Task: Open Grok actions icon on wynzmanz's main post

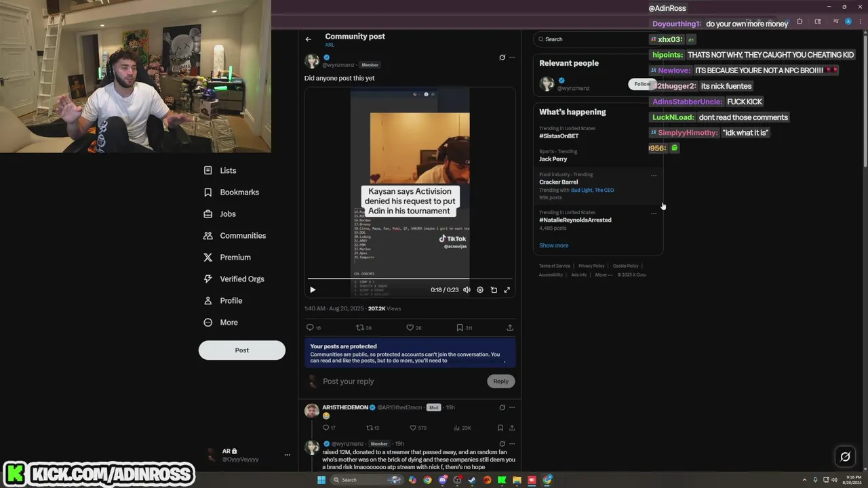Action: click(x=502, y=58)
